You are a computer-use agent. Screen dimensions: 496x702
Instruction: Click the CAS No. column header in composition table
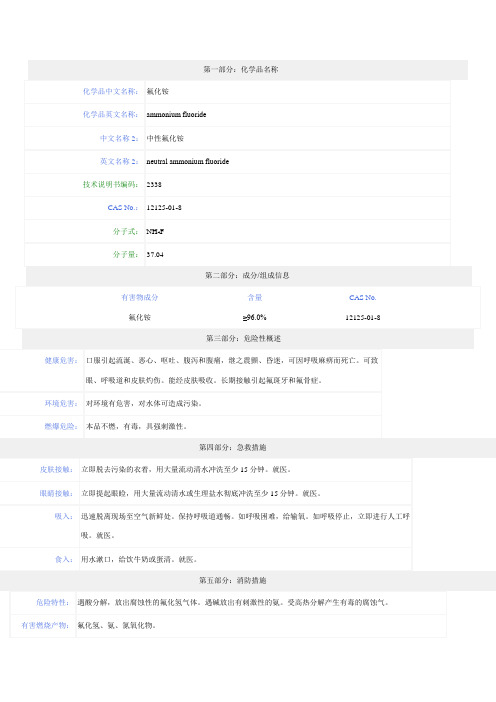tap(363, 297)
